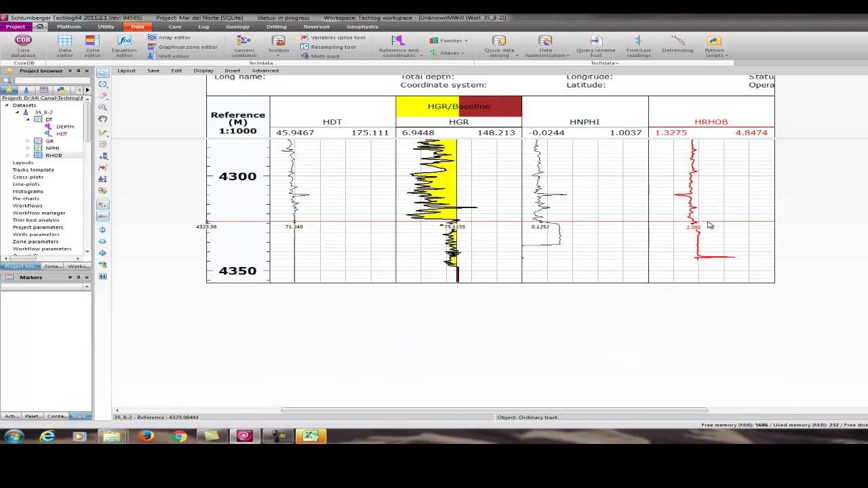868x488 pixels.
Task: Launch the Data editor
Action: pos(64,45)
